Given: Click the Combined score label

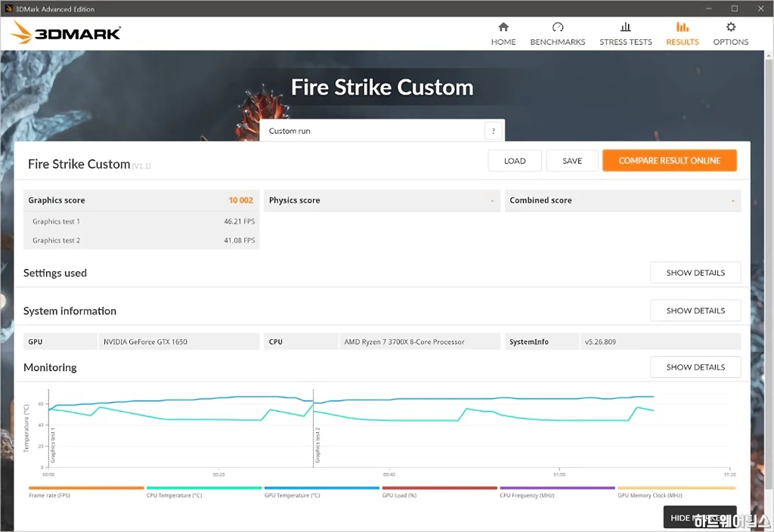Looking at the screenshot, I should click(540, 200).
